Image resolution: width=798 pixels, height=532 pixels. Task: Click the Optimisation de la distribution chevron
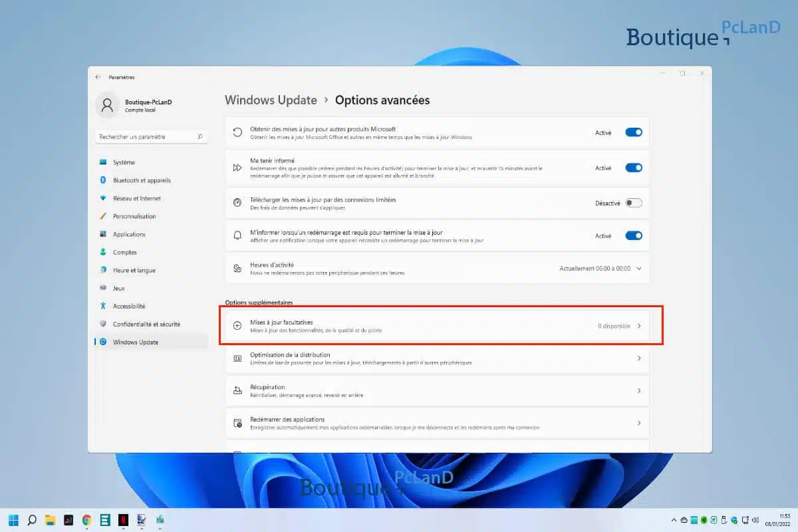click(x=639, y=358)
